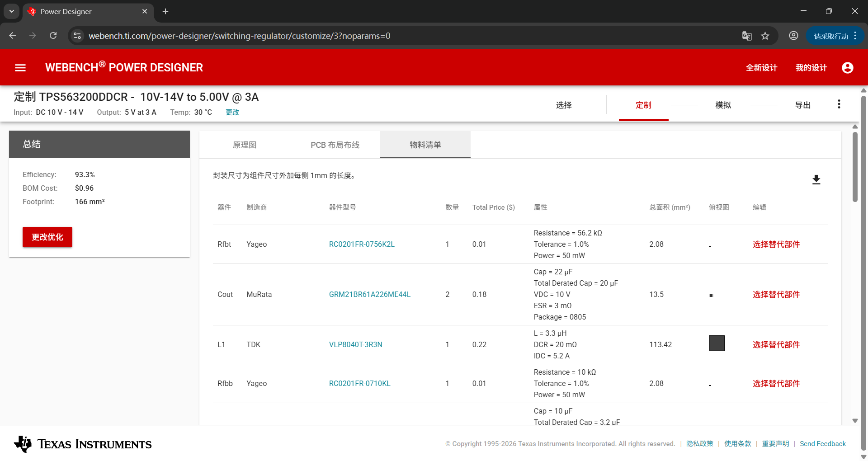This screenshot has height=461, width=868.
Task: Bookmark this page with the star icon
Action: [765, 36]
